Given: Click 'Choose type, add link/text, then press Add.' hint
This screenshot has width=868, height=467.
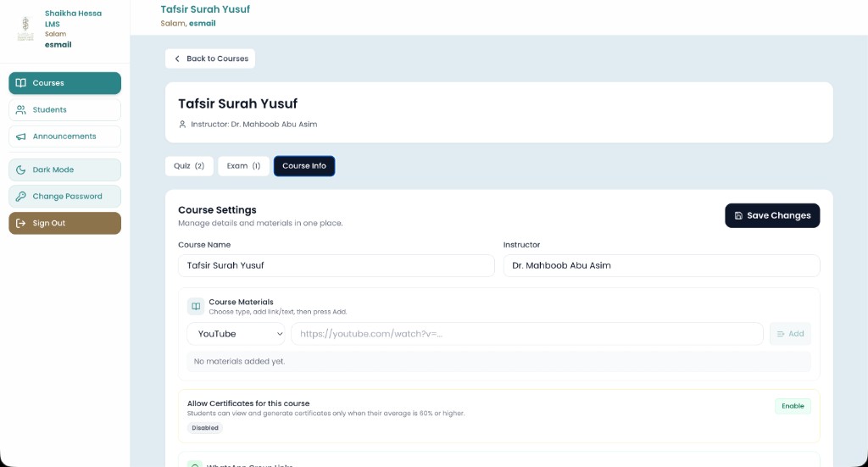Looking at the screenshot, I should [x=277, y=312].
